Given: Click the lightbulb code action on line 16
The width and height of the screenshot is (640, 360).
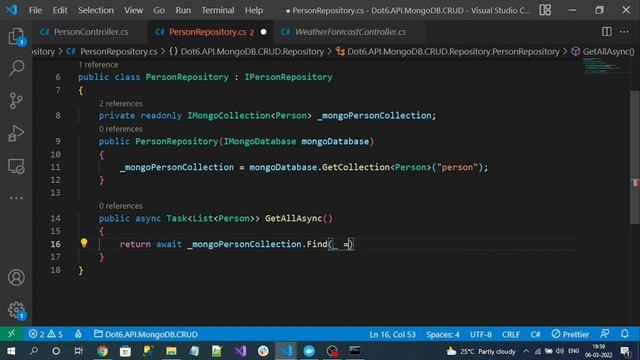Looking at the screenshot, I should click(84, 243).
